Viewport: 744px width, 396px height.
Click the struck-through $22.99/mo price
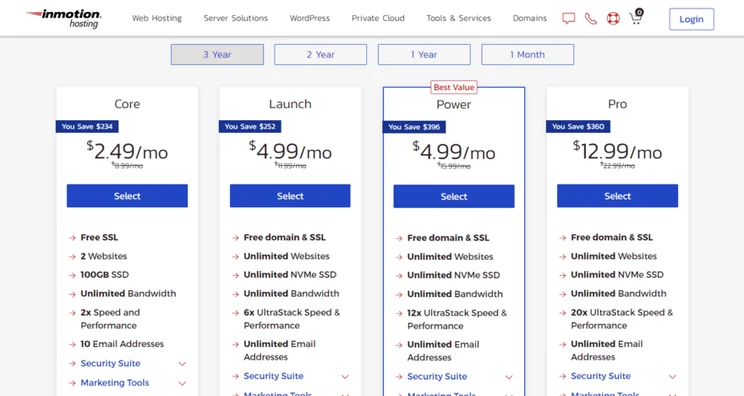click(x=617, y=166)
